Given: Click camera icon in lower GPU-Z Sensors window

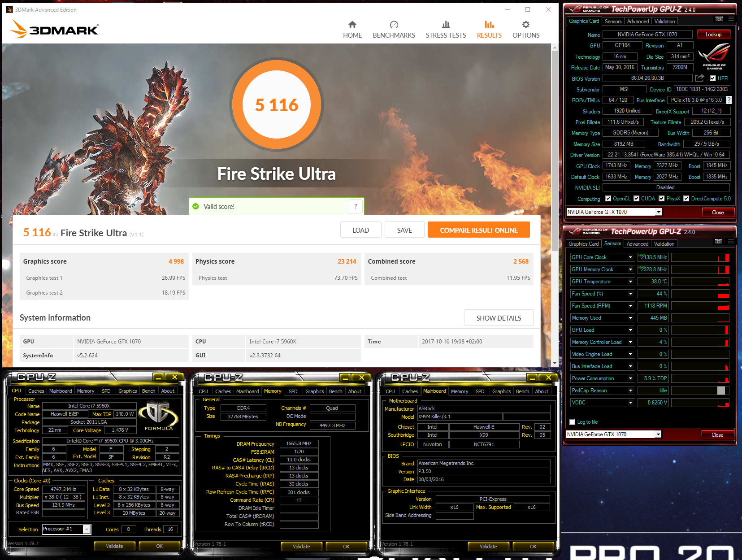Looking at the screenshot, I should pyautogui.click(x=719, y=241).
